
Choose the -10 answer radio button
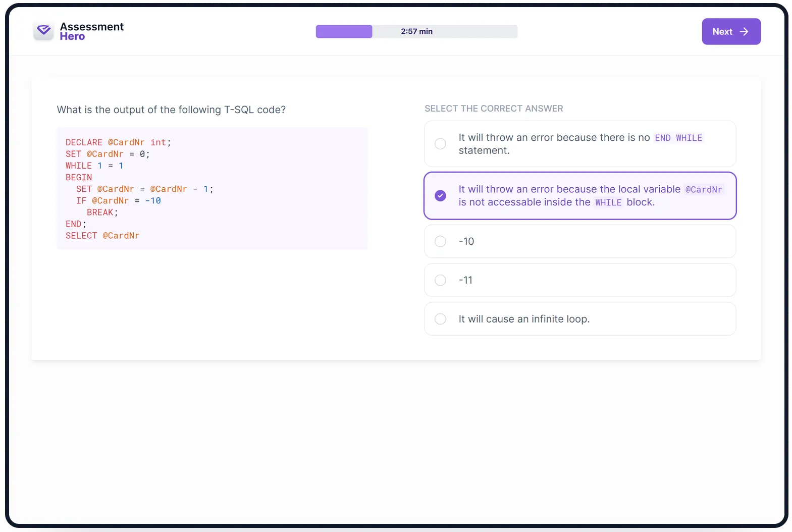pos(440,241)
